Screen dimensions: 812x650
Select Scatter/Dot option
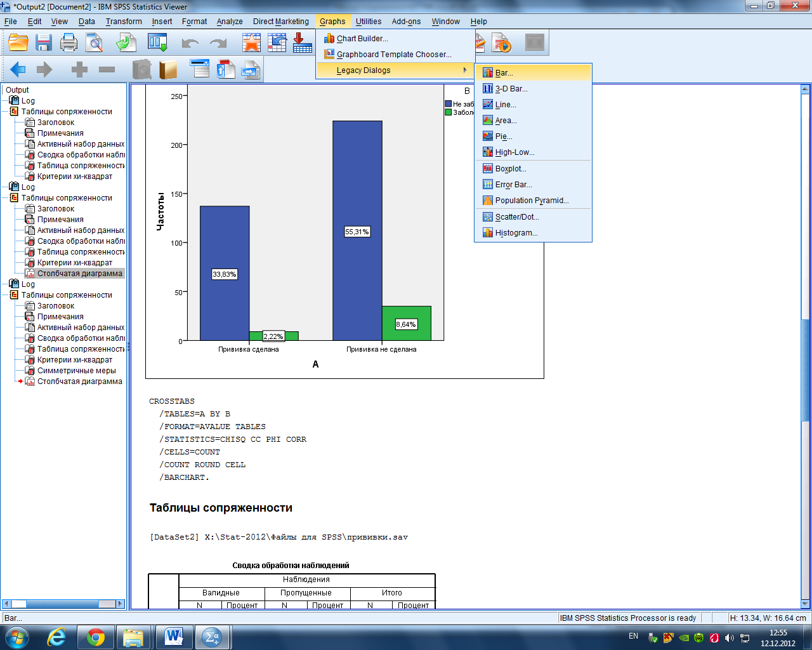click(533, 217)
